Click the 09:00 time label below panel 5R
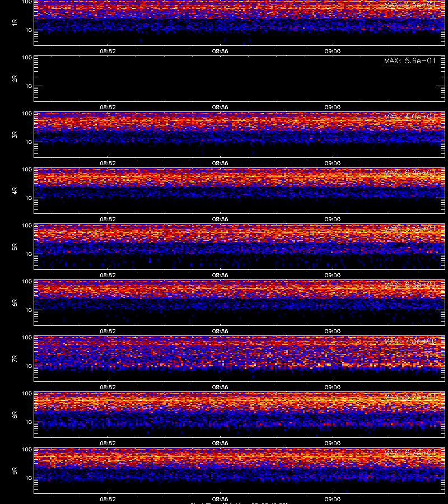 [333, 276]
